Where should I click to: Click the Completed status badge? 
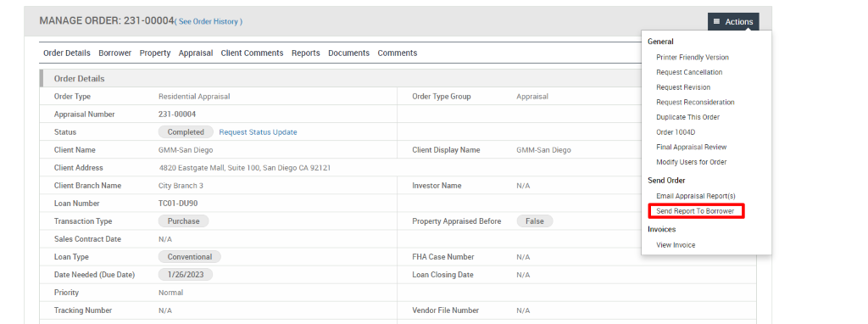coord(186,132)
